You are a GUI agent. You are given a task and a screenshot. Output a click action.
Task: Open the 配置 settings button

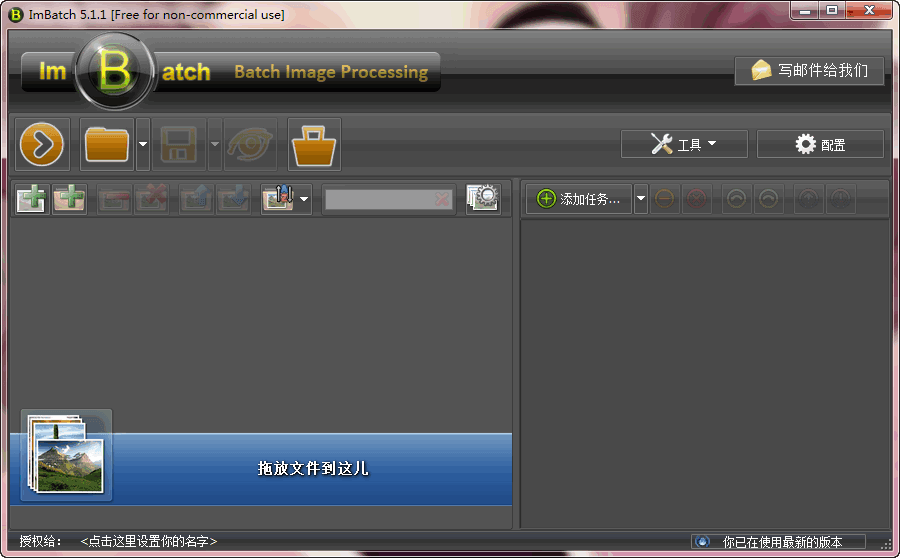(820, 144)
